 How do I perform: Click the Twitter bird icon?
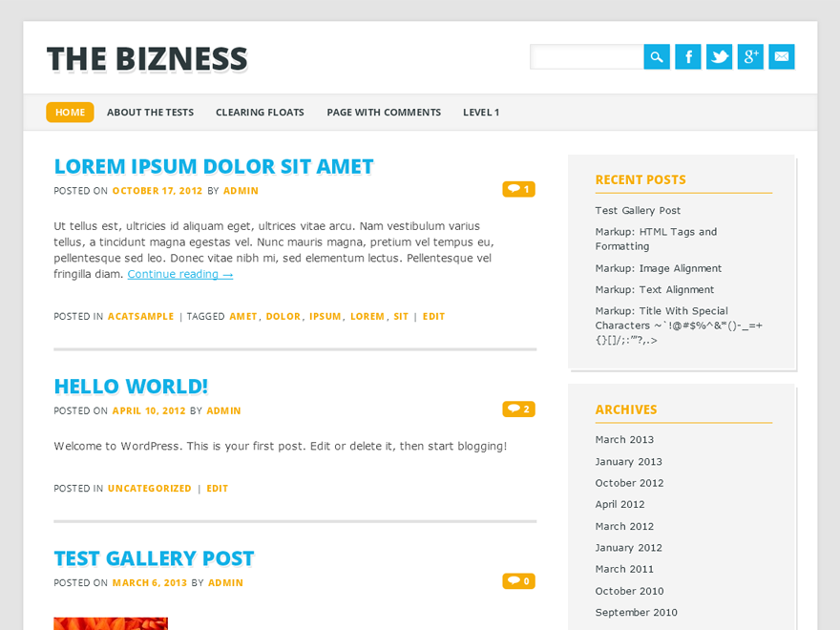[719, 56]
